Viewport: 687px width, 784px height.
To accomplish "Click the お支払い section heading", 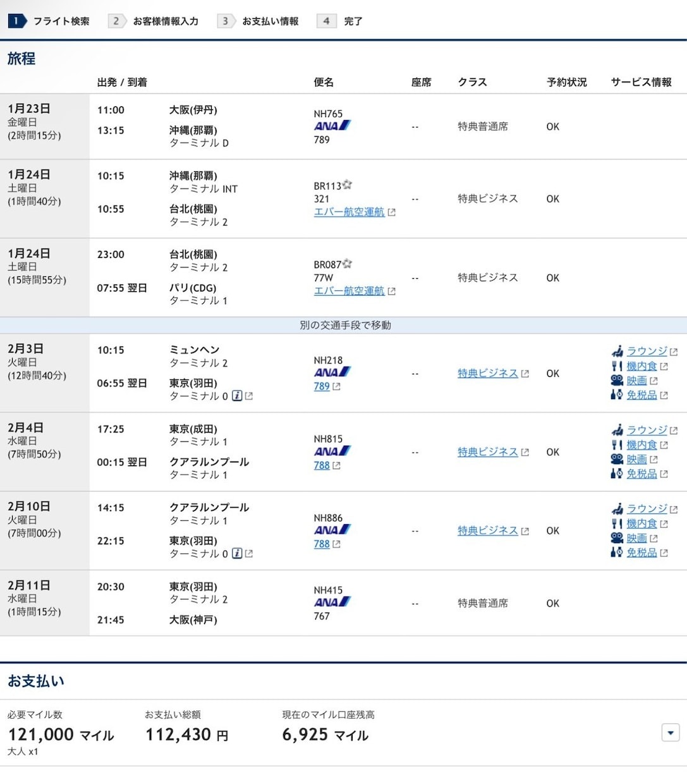I will [x=36, y=681].
